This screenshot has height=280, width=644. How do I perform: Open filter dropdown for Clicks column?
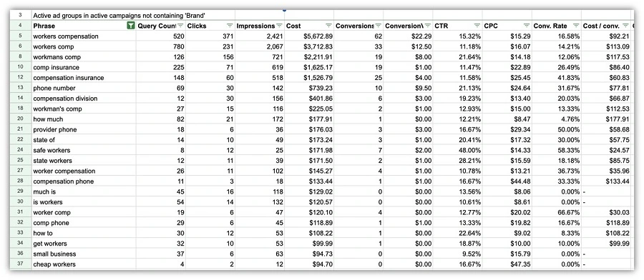pos(230,26)
